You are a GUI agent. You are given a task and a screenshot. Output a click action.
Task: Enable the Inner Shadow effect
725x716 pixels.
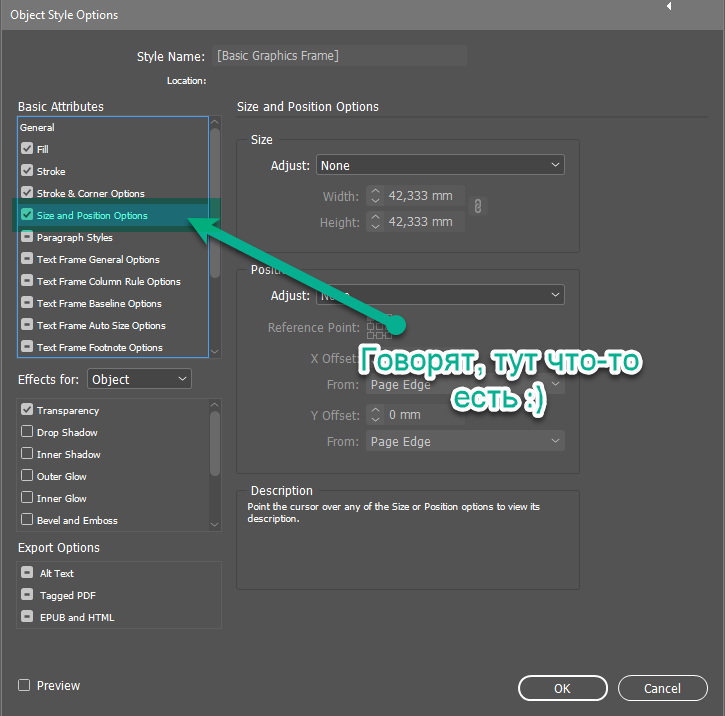click(x=27, y=453)
